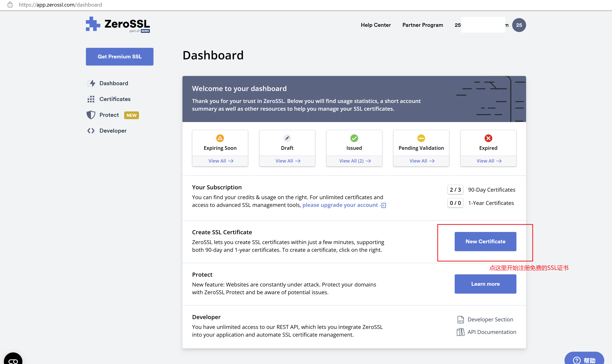Click the Expiring Soon warning icon

[220, 138]
